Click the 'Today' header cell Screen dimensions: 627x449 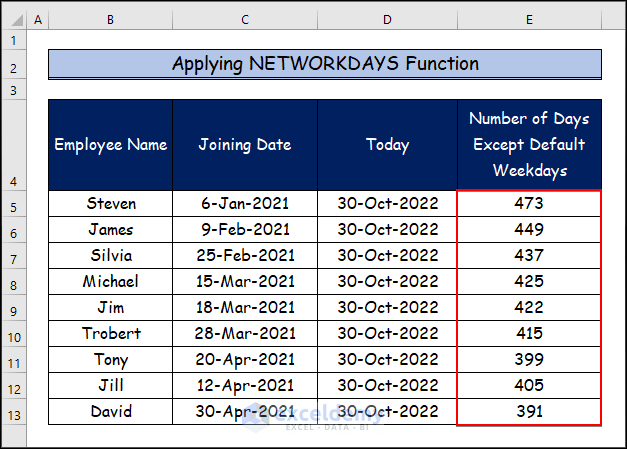(x=387, y=145)
